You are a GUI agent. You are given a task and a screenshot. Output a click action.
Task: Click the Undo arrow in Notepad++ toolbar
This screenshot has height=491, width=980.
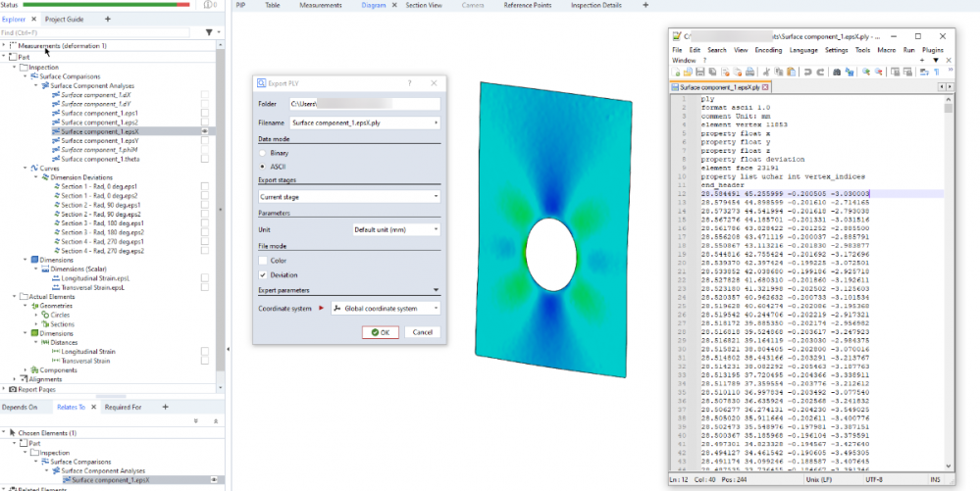point(807,72)
